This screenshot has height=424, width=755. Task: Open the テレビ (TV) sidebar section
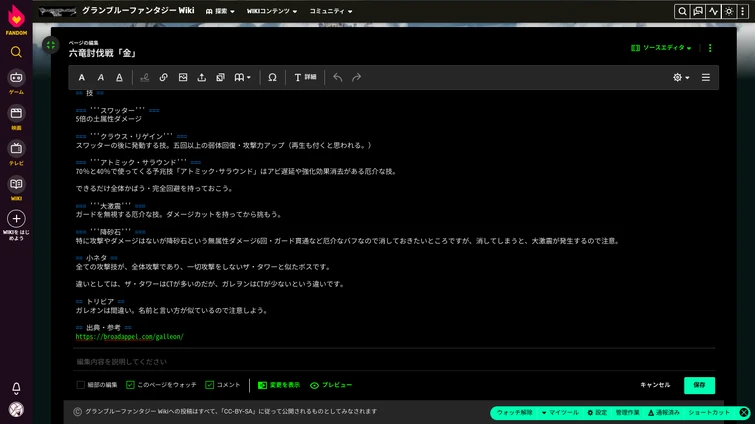(x=16, y=153)
